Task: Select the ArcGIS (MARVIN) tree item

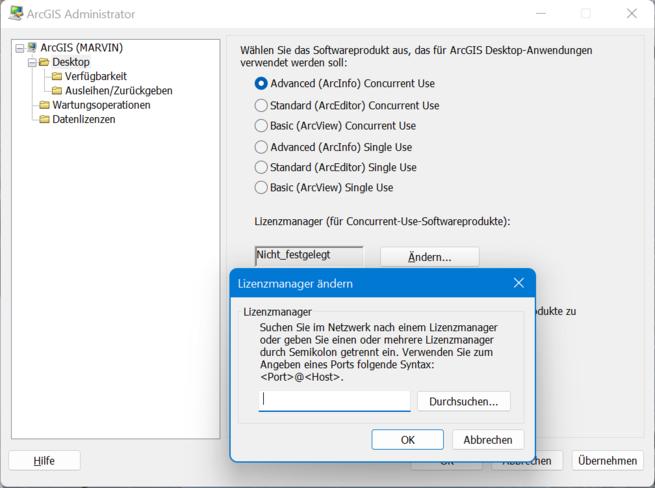Action: tap(81, 48)
